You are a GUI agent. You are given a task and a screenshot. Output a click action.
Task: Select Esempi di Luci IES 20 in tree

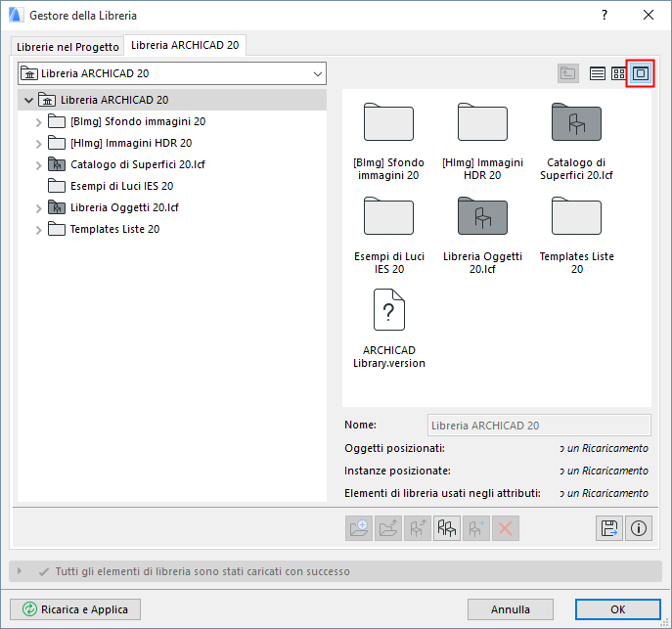[x=121, y=186]
